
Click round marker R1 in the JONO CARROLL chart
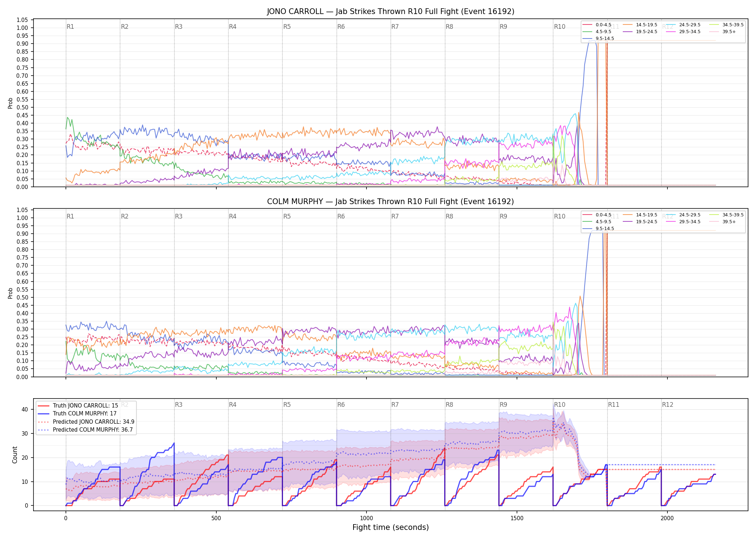(71, 27)
